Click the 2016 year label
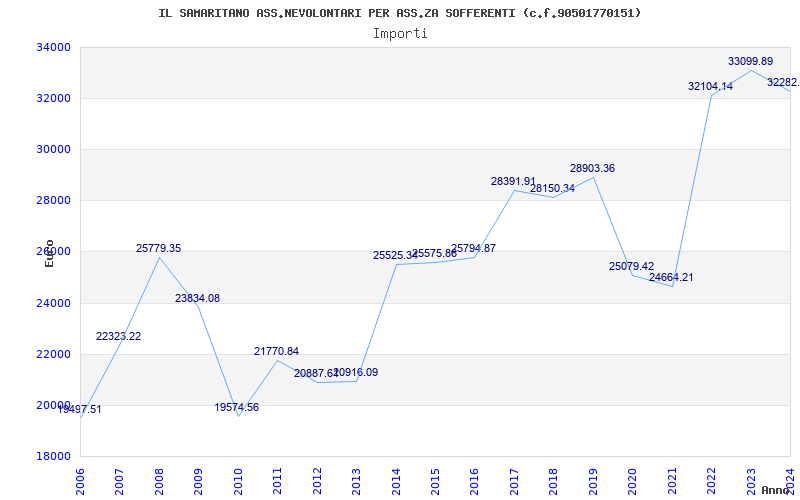 pos(474,482)
